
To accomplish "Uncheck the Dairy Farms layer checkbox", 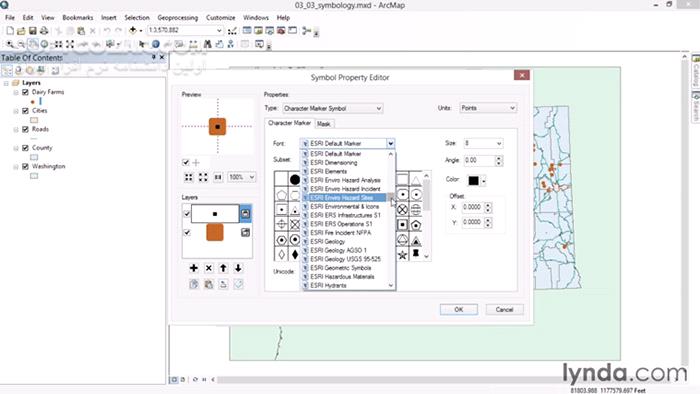I will click(25, 92).
